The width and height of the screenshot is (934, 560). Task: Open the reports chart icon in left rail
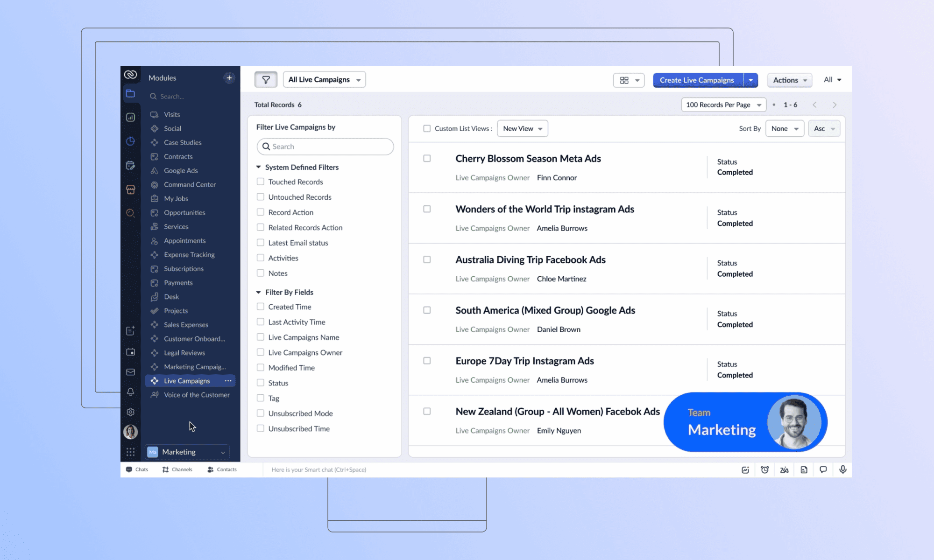(131, 117)
